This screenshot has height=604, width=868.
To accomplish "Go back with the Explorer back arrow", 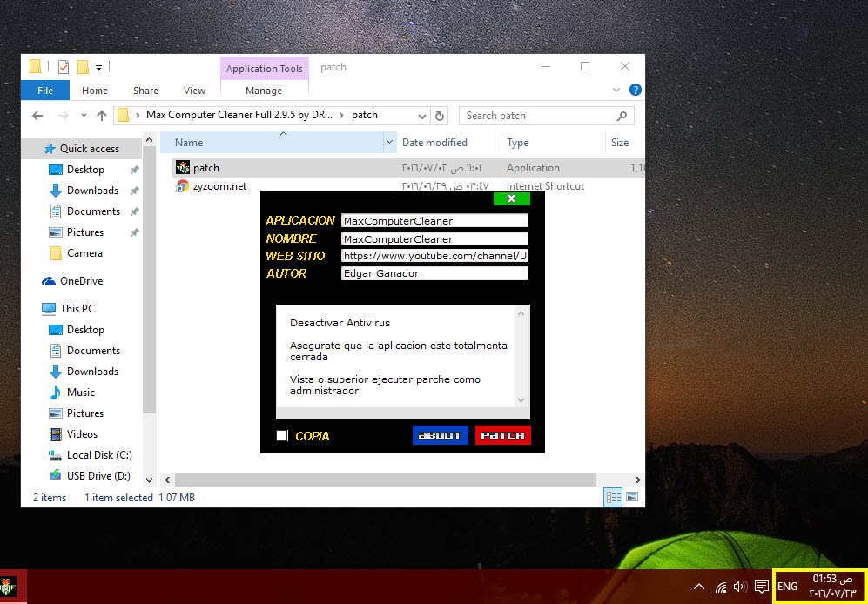I will [x=37, y=116].
